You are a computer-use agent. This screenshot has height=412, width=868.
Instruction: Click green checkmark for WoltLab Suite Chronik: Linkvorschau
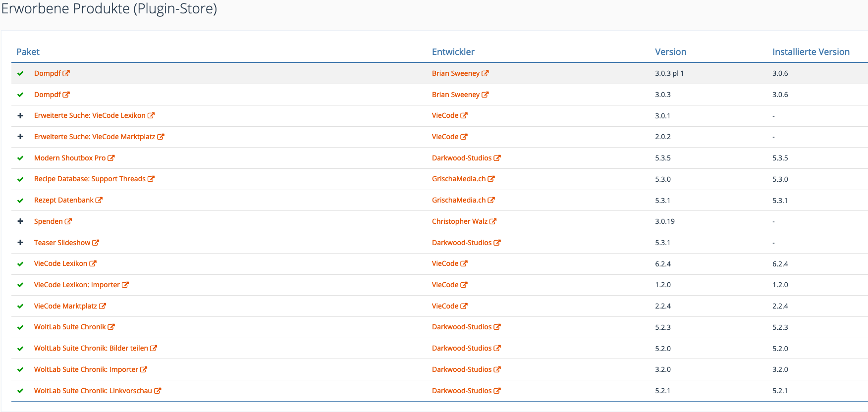(x=20, y=391)
